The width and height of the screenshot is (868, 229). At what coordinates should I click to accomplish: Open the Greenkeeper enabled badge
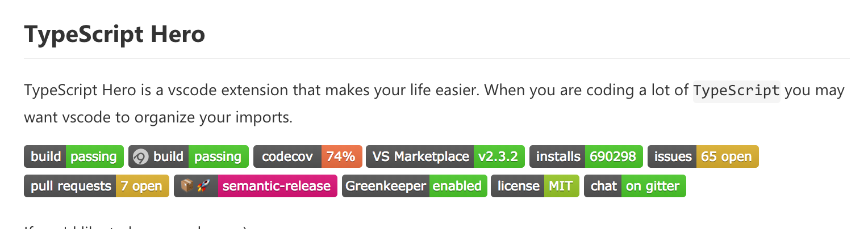pyautogui.click(x=415, y=186)
